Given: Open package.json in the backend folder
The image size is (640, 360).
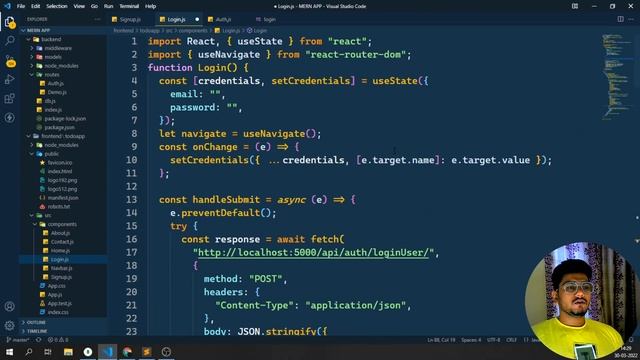Looking at the screenshot, I should (60, 127).
